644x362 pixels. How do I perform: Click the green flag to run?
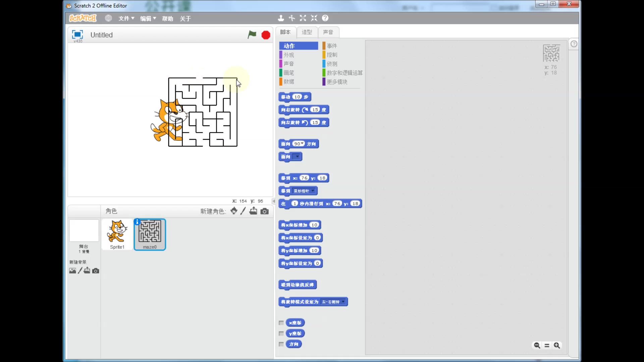click(252, 35)
